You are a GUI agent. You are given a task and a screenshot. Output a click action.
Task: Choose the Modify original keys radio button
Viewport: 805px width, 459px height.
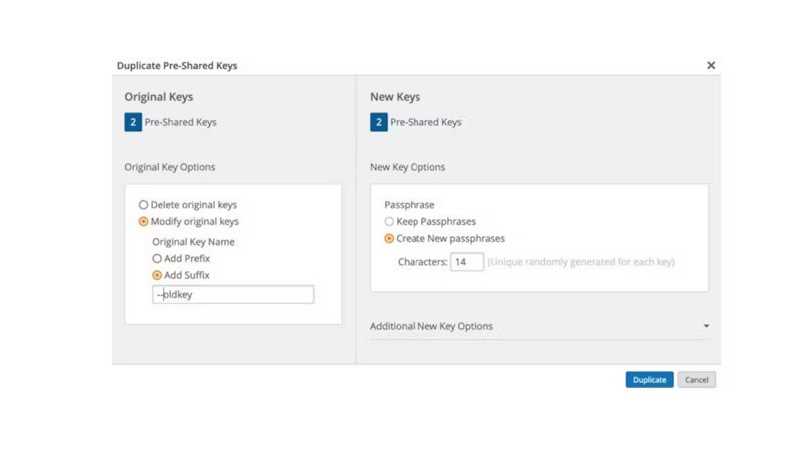144,222
